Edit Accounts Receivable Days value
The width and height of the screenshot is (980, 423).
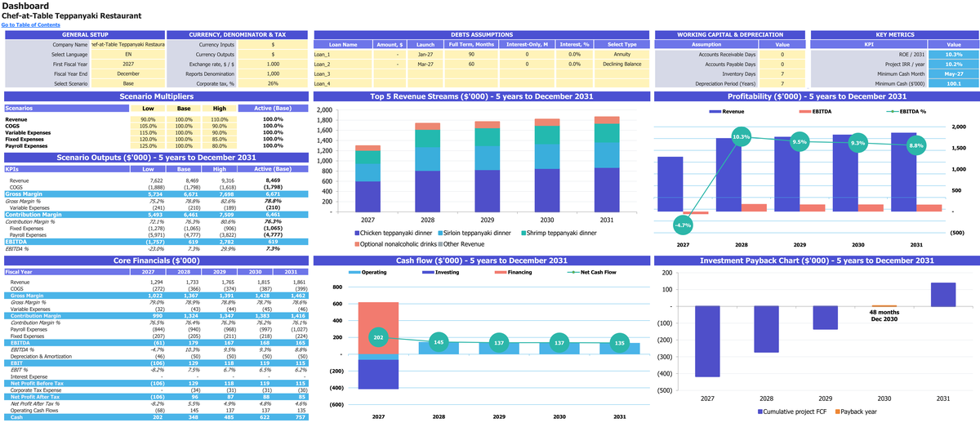tap(782, 54)
